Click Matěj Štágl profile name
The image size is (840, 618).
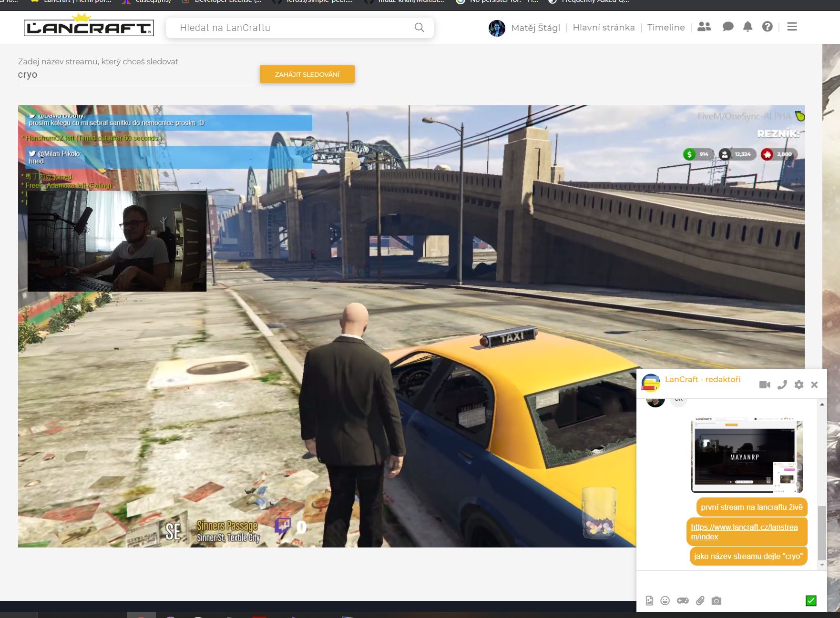pos(535,28)
